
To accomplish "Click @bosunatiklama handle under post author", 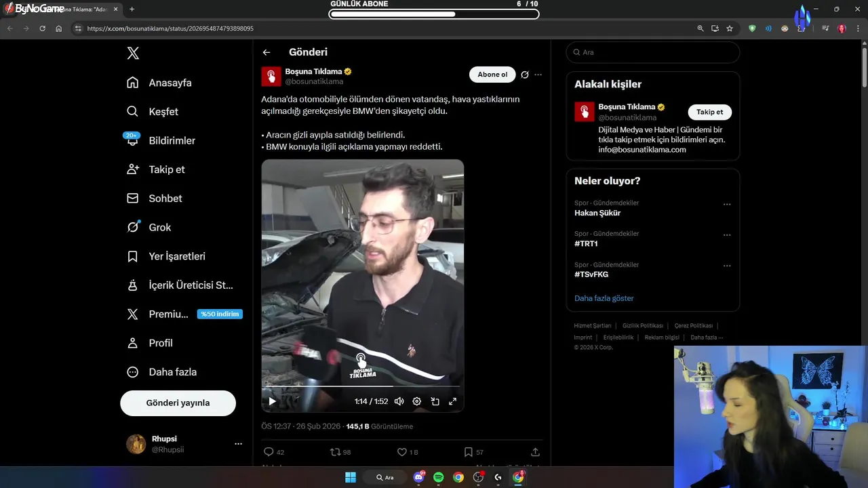I will (x=314, y=81).
